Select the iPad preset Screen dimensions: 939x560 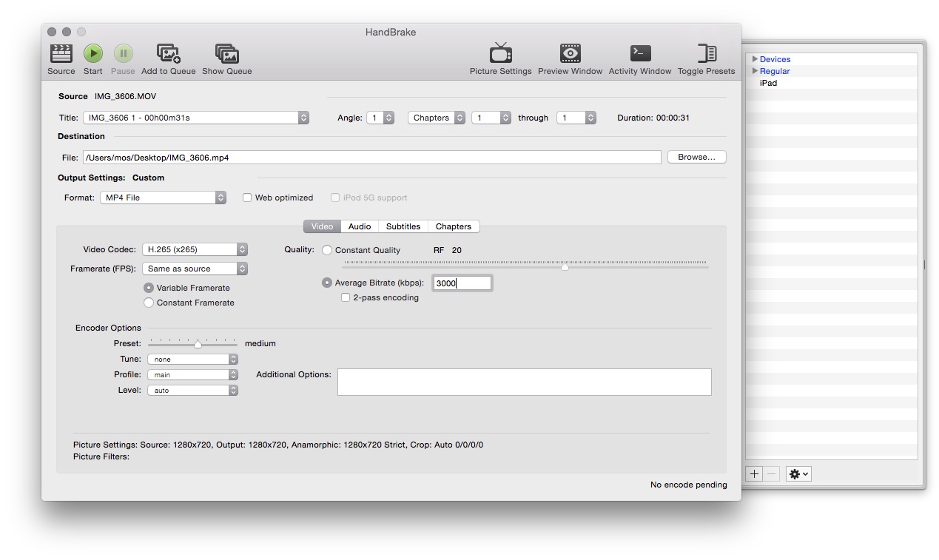pos(768,83)
